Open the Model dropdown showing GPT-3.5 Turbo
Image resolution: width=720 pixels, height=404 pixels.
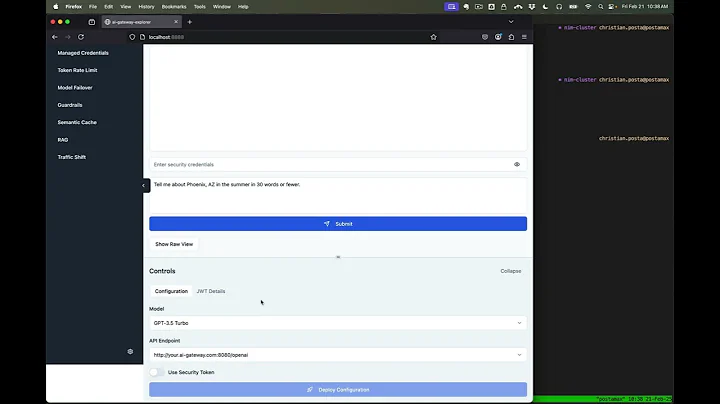click(x=338, y=323)
